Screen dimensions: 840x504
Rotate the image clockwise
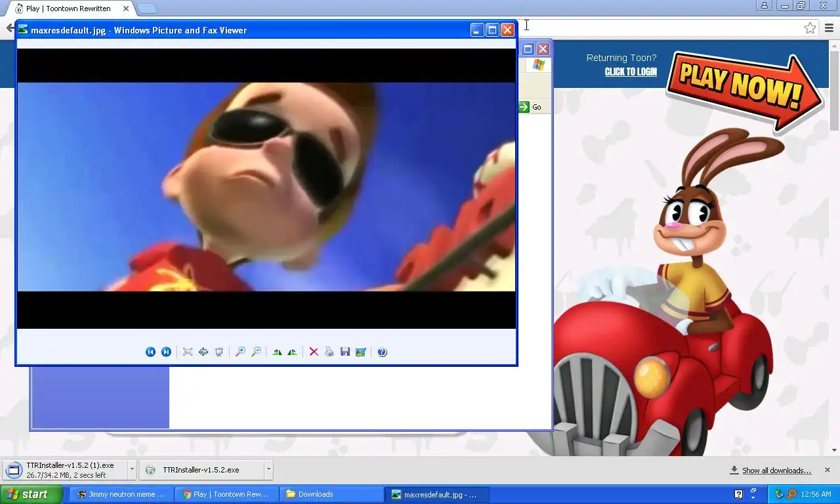point(277,352)
